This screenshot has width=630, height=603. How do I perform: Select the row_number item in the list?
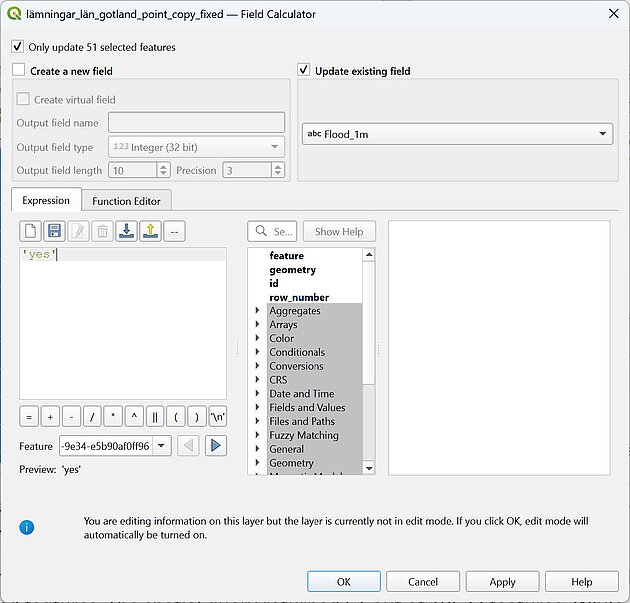click(299, 297)
